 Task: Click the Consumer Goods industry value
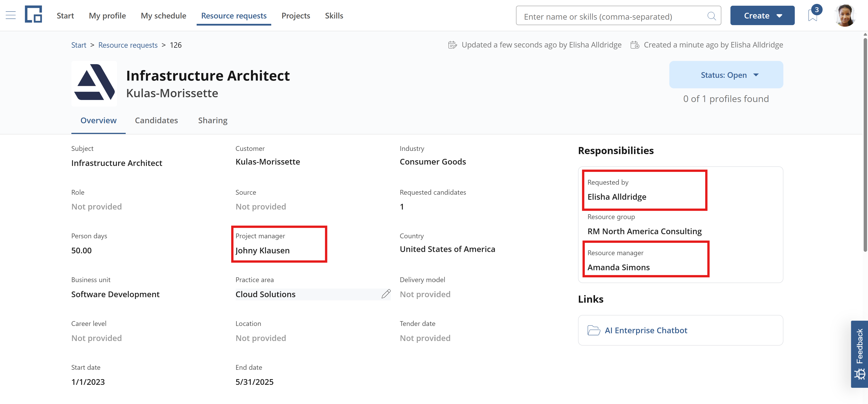click(433, 162)
